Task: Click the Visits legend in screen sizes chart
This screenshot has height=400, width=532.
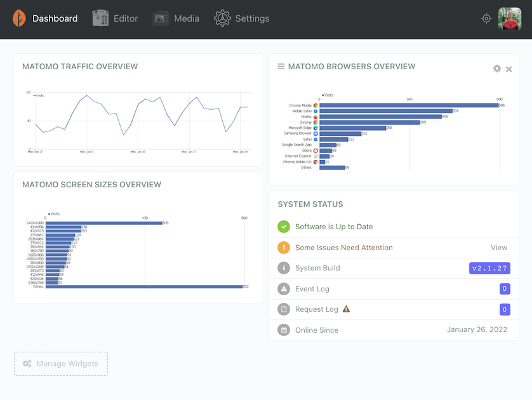Action: (x=54, y=214)
